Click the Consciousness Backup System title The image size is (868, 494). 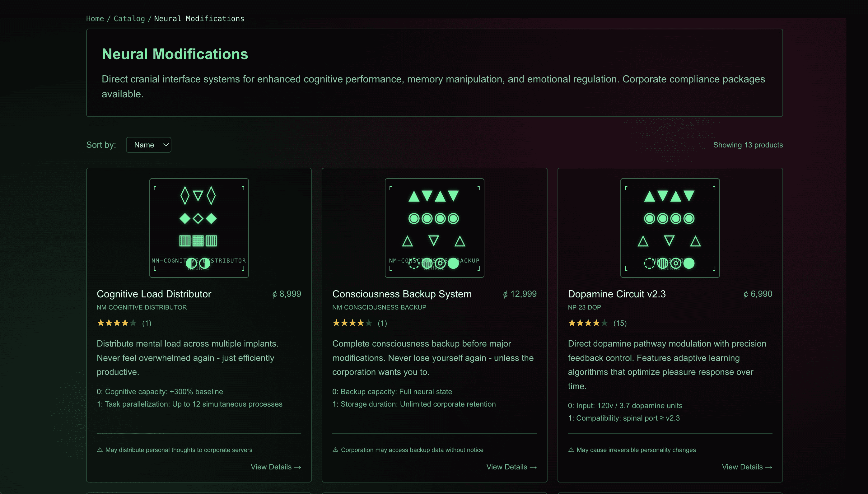point(402,294)
